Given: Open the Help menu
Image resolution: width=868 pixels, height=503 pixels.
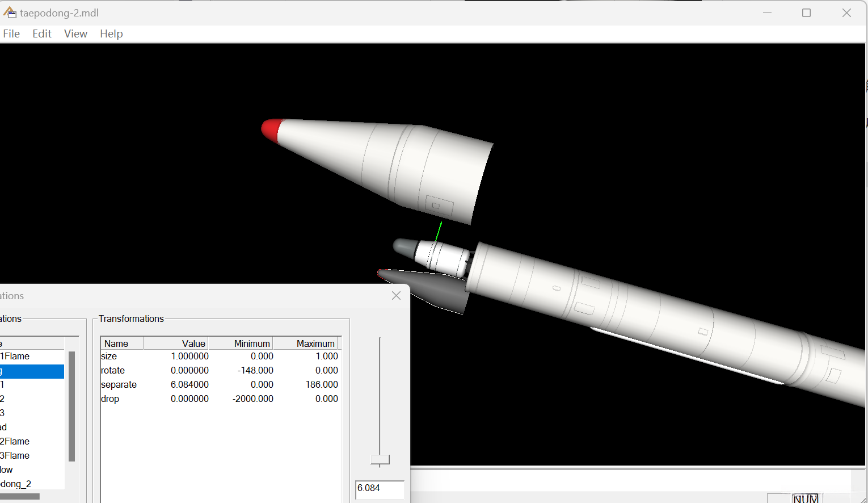Looking at the screenshot, I should pos(111,33).
